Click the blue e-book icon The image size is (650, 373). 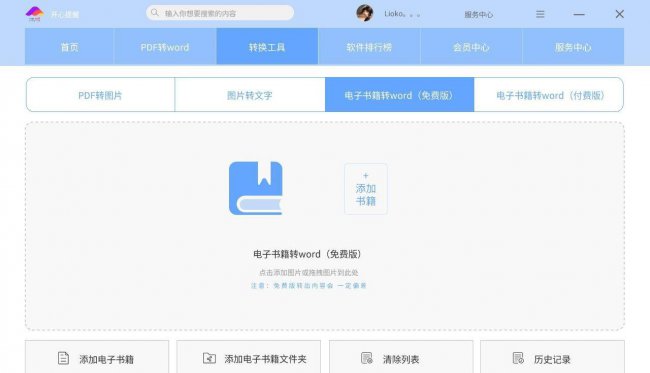pyautogui.click(x=256, y=188)
